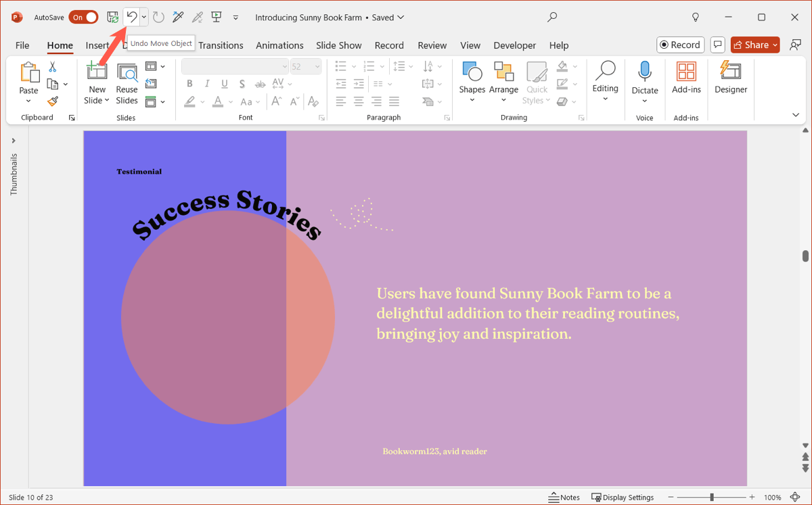Open the Editing search group
This screenshot has height=505, width=812.
point(605,81)
